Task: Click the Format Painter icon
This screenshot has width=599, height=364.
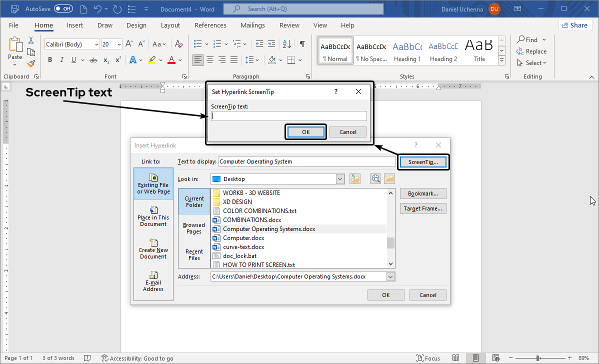Action: [30, 63]
